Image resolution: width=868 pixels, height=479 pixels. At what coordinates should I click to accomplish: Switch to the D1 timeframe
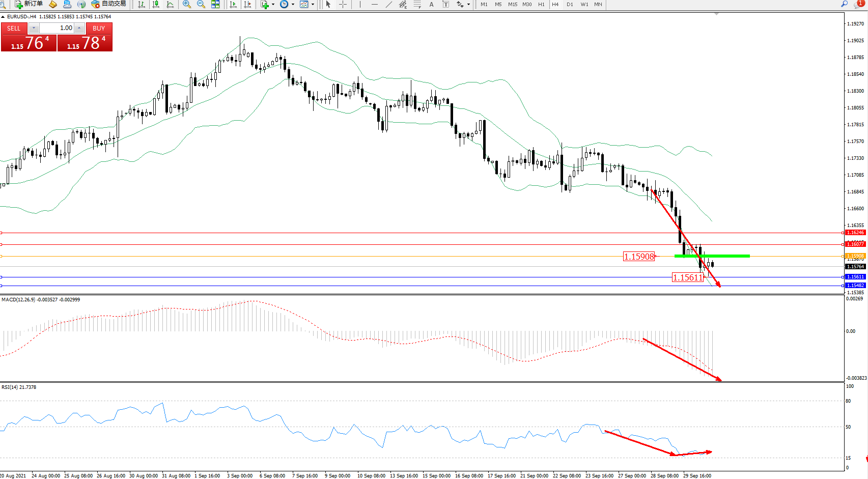[x=570, y=4]
